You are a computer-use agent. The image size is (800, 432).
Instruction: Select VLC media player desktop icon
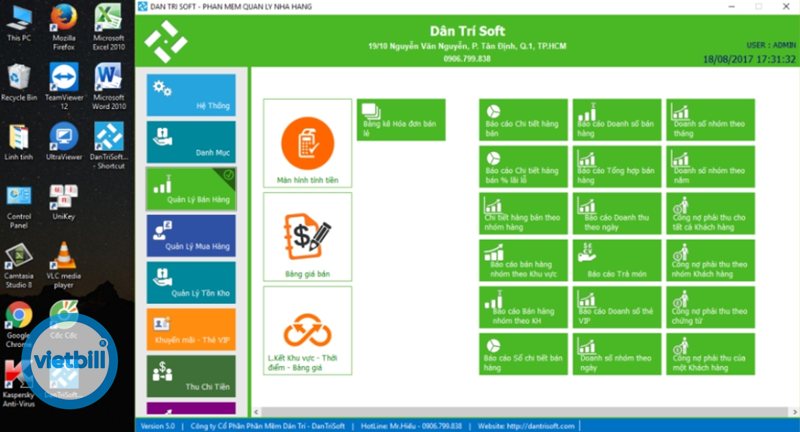coord(64,266)
